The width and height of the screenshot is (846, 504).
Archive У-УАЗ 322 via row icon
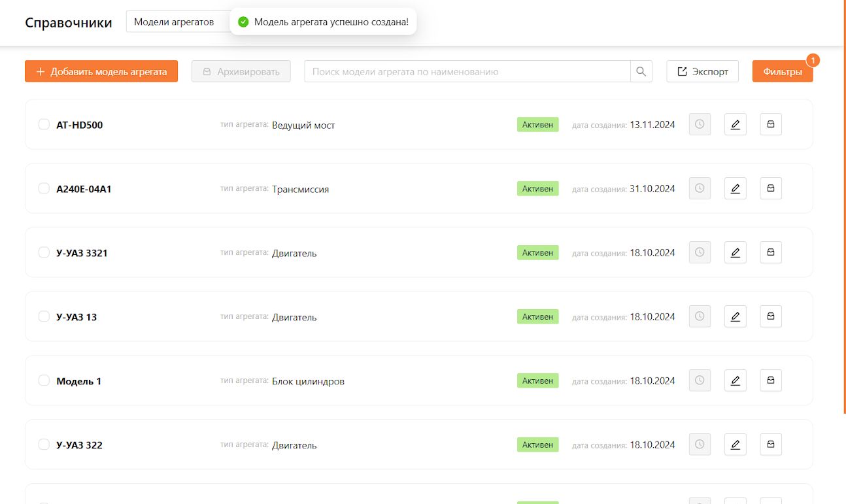pos(771,445)
